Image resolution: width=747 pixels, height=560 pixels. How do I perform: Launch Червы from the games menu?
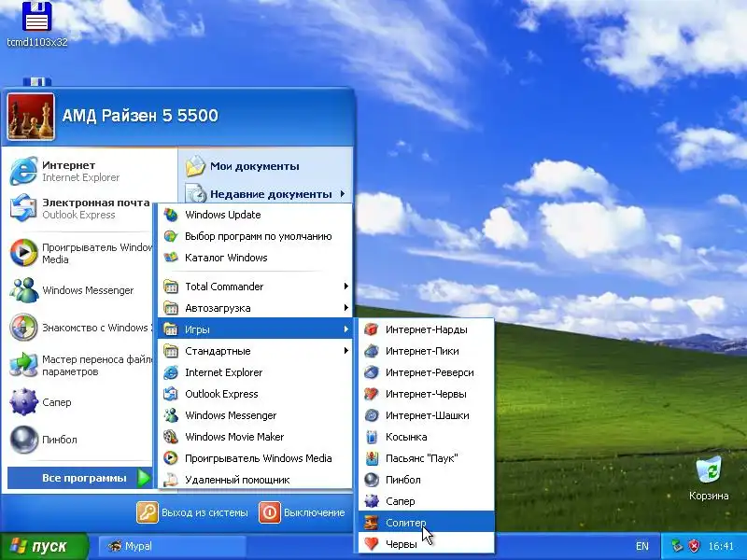[427, 544]
